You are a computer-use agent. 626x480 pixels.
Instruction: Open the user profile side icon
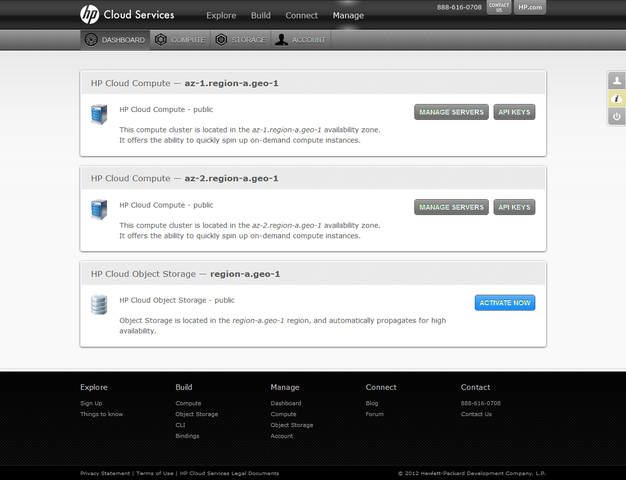pyautogui.click(x=616, y=81)
